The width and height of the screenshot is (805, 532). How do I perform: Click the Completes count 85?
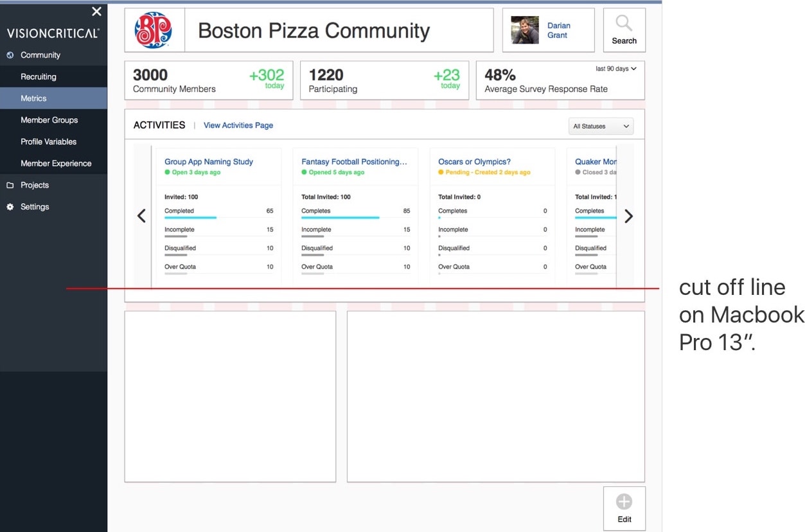coord(407,211)
